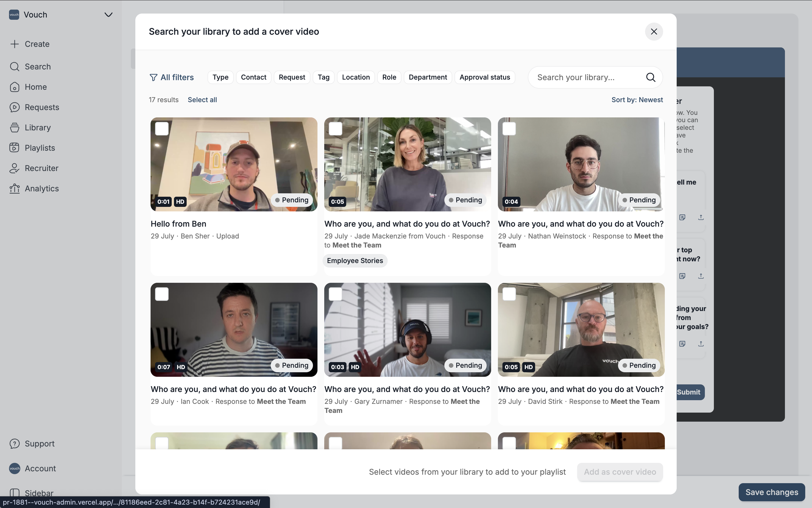Viewport: 812px width, 508px height.
Task: Open the Create menu item
Action: pos(37,44)
